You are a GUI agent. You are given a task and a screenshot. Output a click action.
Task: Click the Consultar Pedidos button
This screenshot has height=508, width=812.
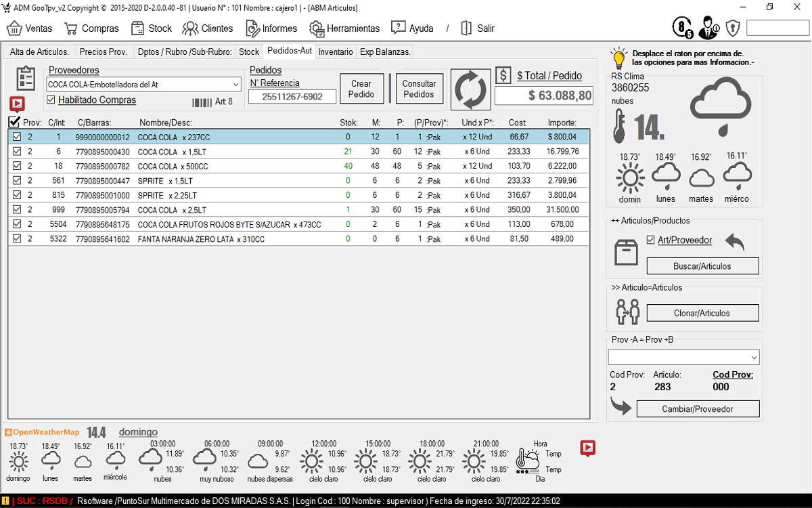point(419,89)
